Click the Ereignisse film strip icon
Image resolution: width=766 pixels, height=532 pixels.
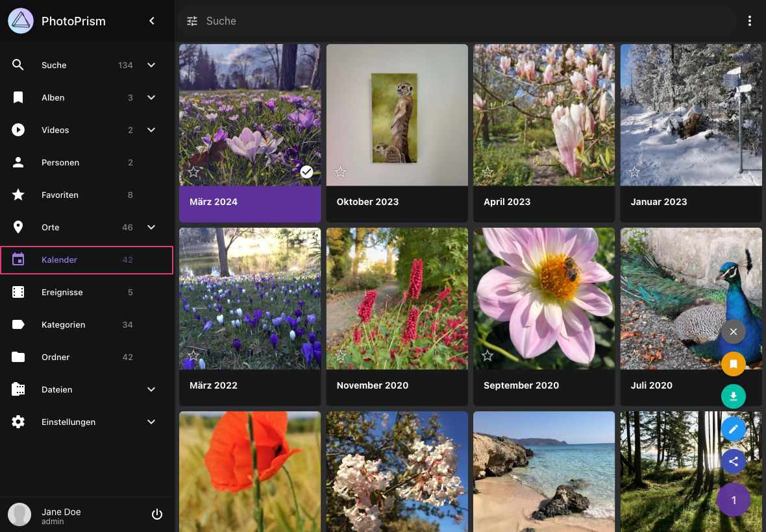tap(18, 293)
